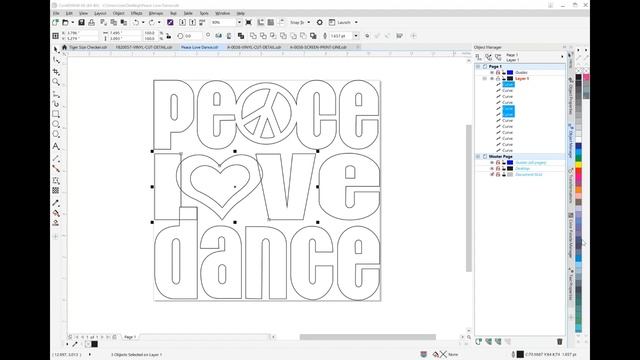The height and width of the screenshot is (360, 640).
Task: Pick the Parallel Dimension line tool
Action: point(56,158)
